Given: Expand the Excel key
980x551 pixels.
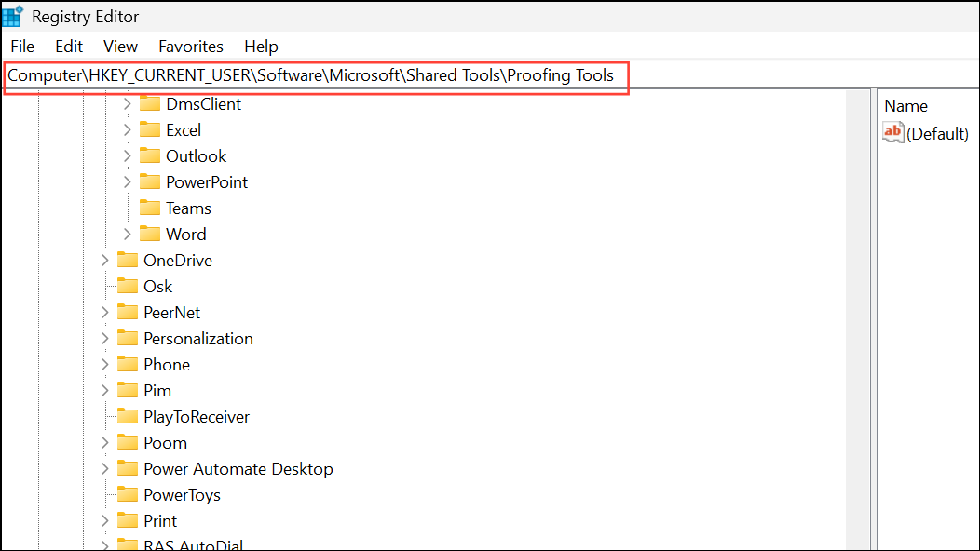Looking at the screenshot, I should pyautogui.click(x=127, y=130).
